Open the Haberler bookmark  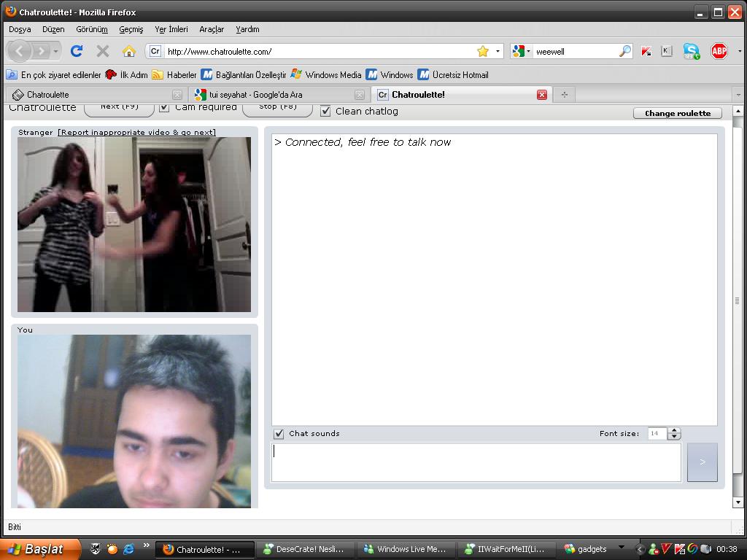tap(174, 75)
